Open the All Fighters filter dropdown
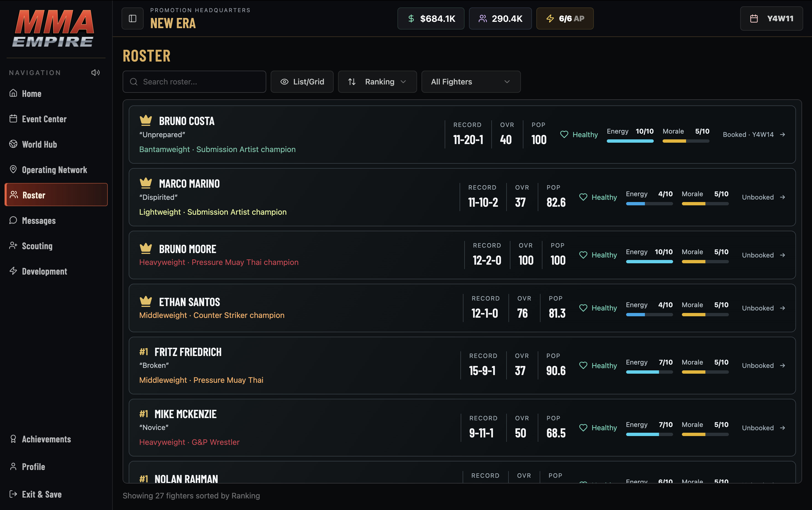Screen dimensions: 812x510 pos(471,82)
